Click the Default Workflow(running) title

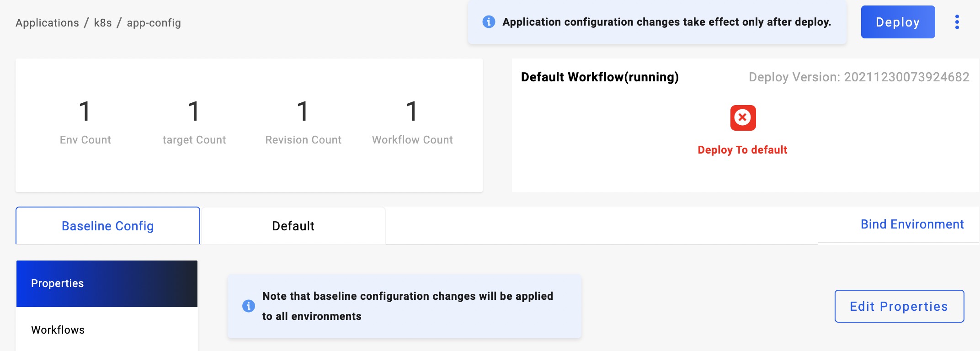tap(600, 77)
